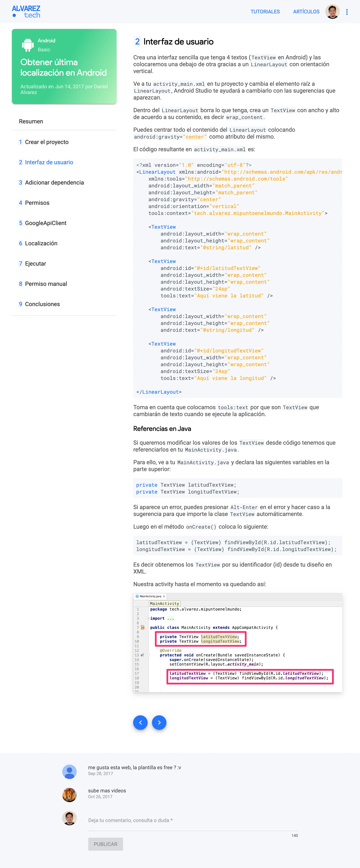The height and width of the screenshot is (868, 360).
Task: Click the Referencias en Java subheading
Action: 162,429
